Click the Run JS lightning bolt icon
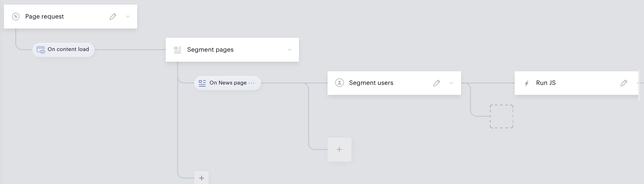 click(526, 83)
